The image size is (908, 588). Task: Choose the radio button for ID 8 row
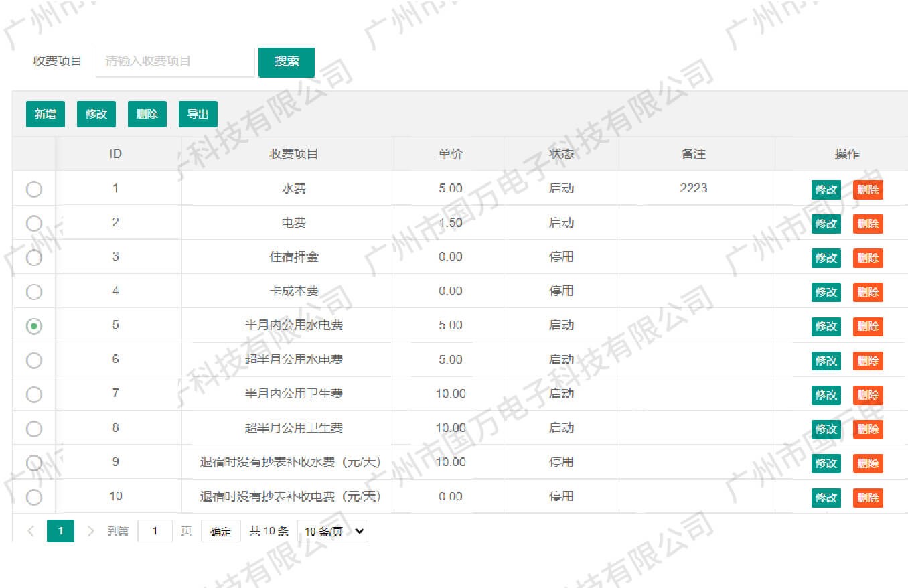click(33, 429)
